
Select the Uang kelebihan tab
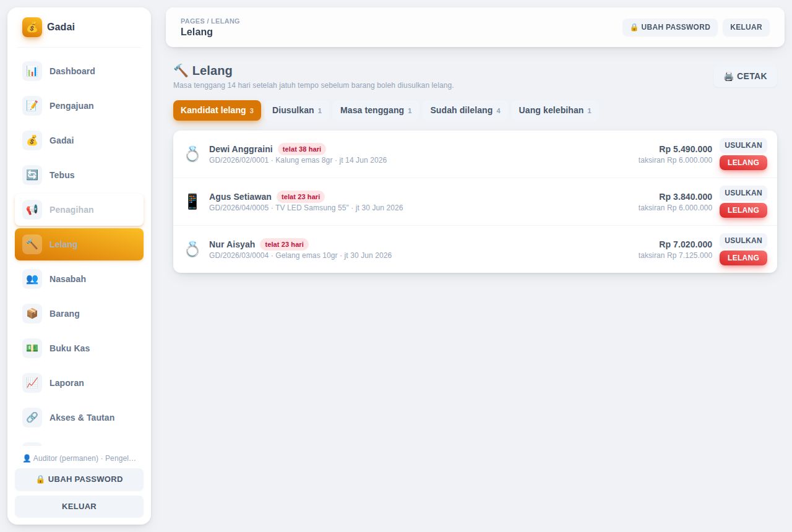pos(555,110)
